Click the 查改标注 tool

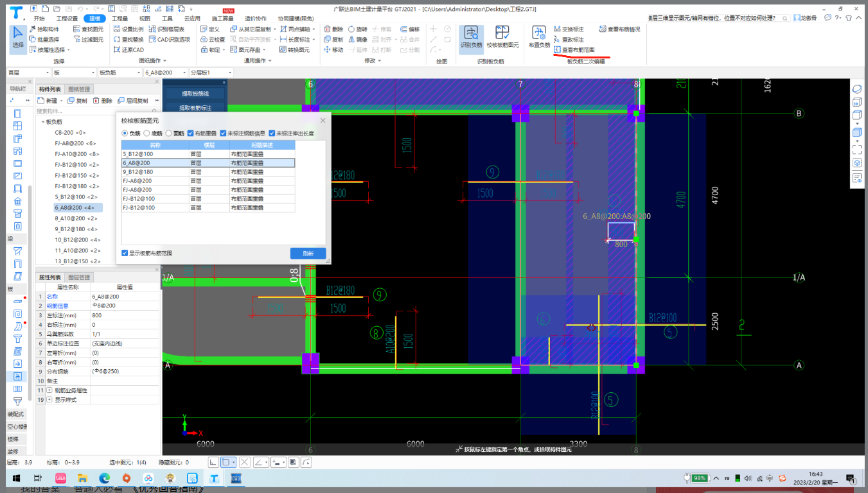click(x=569, y=39)
